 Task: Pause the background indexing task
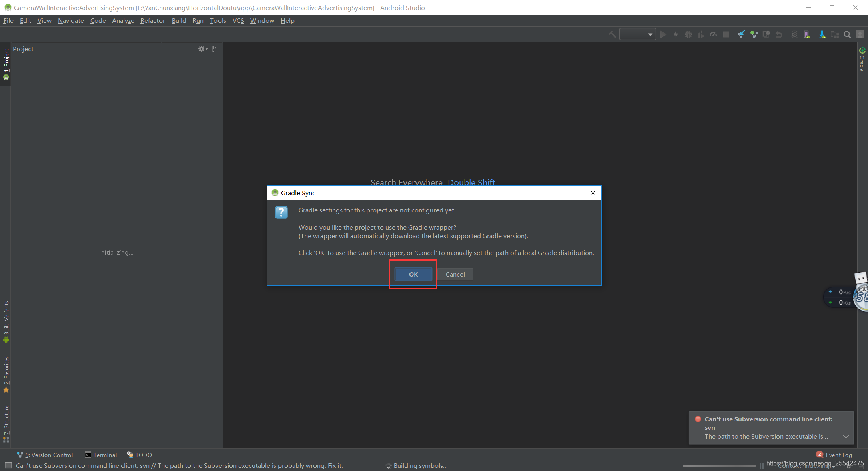click(762, 466)
